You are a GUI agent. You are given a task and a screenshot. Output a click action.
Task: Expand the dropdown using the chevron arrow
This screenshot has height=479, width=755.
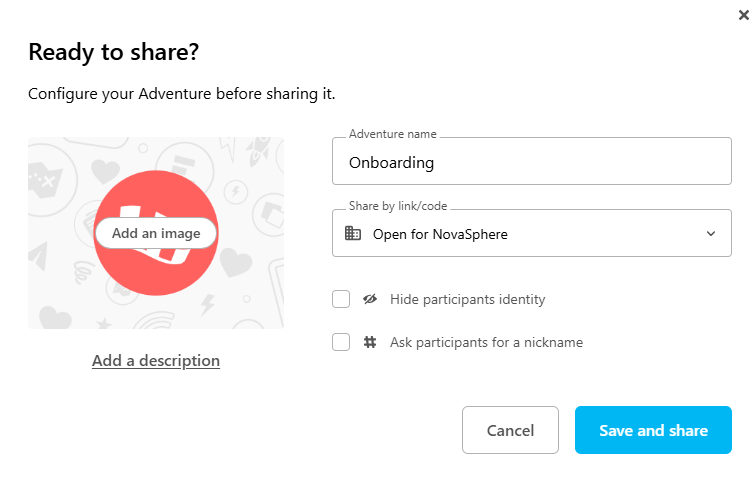point(711,234)
